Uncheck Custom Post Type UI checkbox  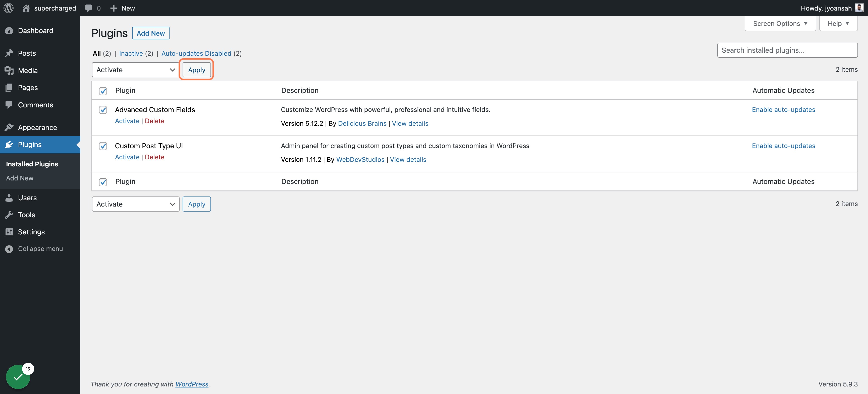(x=103, y=146)
